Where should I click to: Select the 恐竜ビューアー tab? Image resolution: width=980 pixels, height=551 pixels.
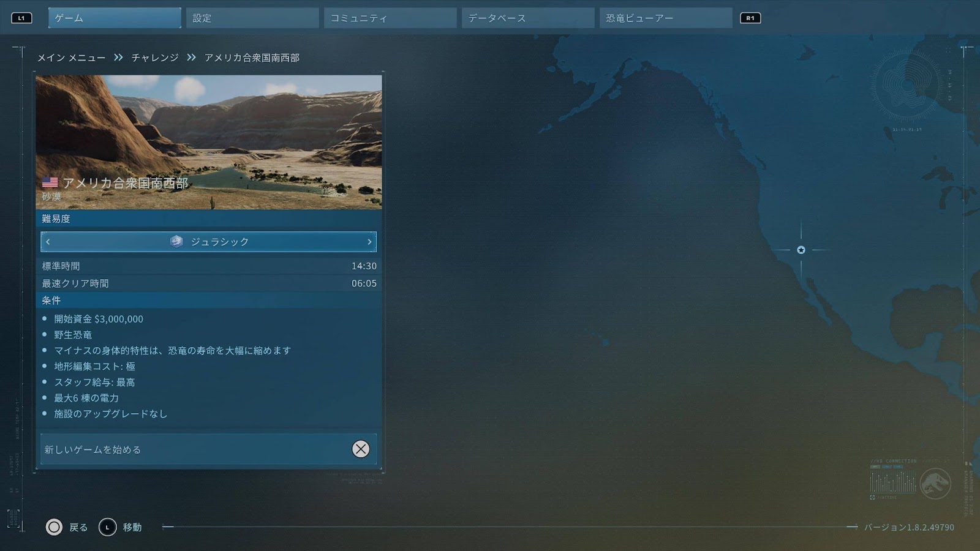(666, 18)
